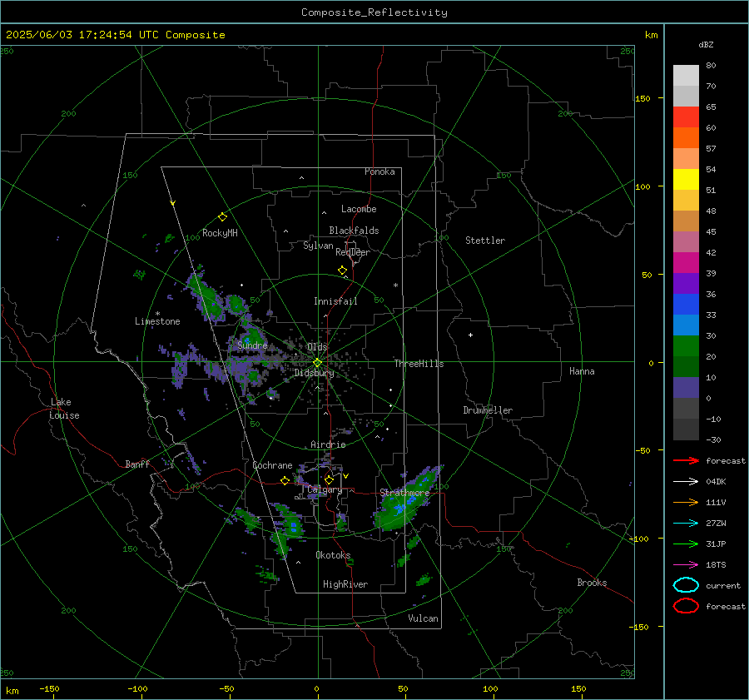Click the yellow diamond marker below Cochrane
Viewport: 749px width, 700px height.
click(x=285, y=481)
